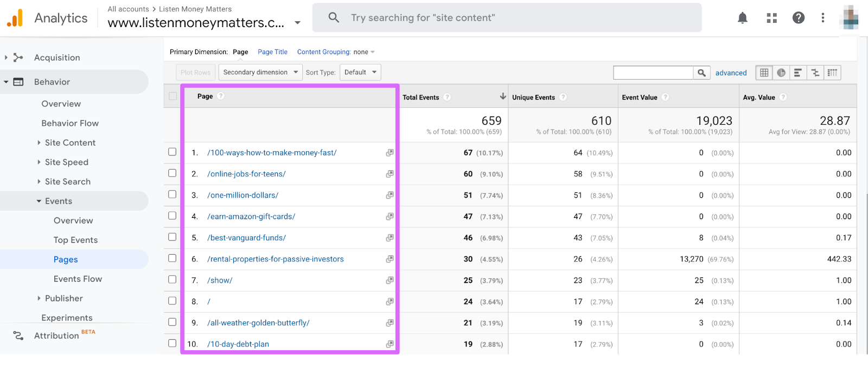Image resolution: width=868 pixels, height=367 pixels.
Task: Click help icon next to Unique Events
Action: (x=563, y=97)
